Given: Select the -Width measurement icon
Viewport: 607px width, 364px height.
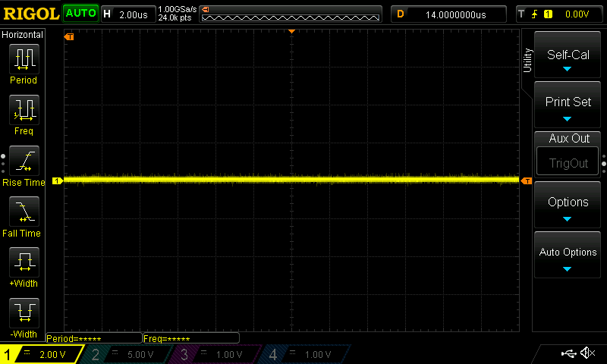Looking at the screenshot, I should point(24,313).
